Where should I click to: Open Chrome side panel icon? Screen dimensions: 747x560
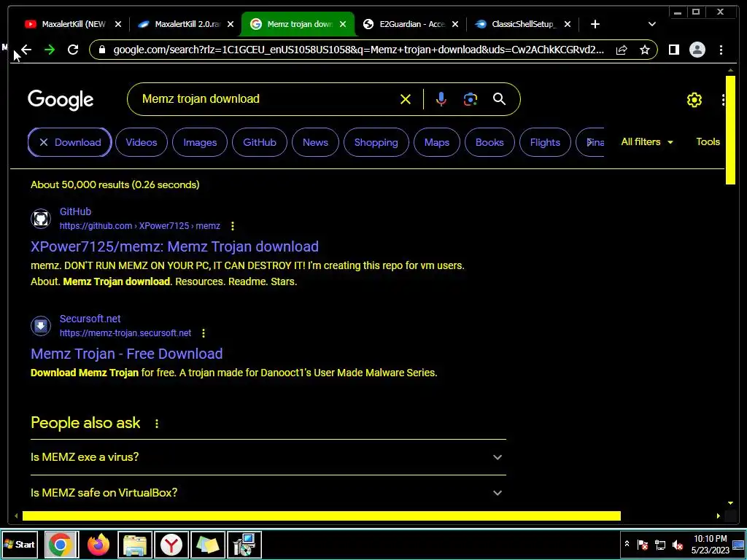[x=673, y=50]
